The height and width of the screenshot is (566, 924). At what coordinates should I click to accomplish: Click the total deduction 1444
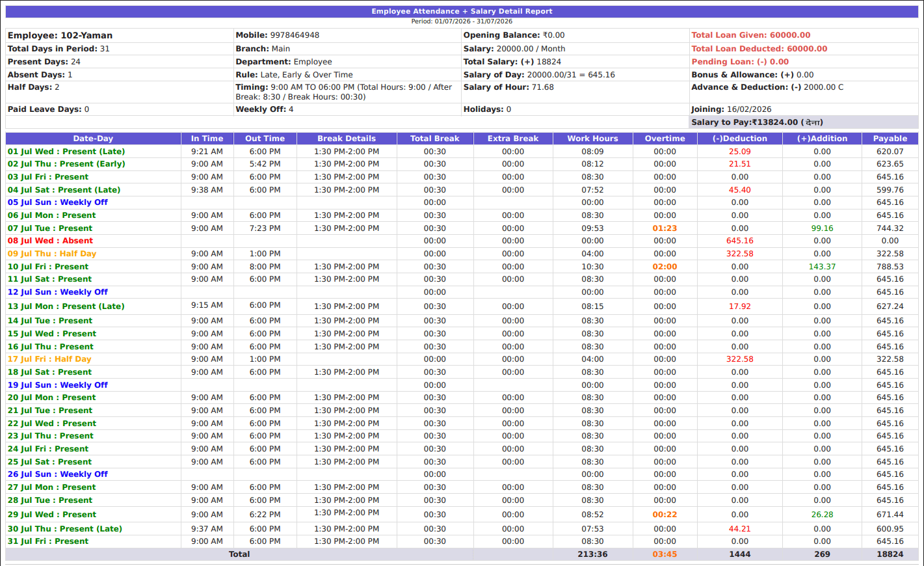click(x=739, y=554)
